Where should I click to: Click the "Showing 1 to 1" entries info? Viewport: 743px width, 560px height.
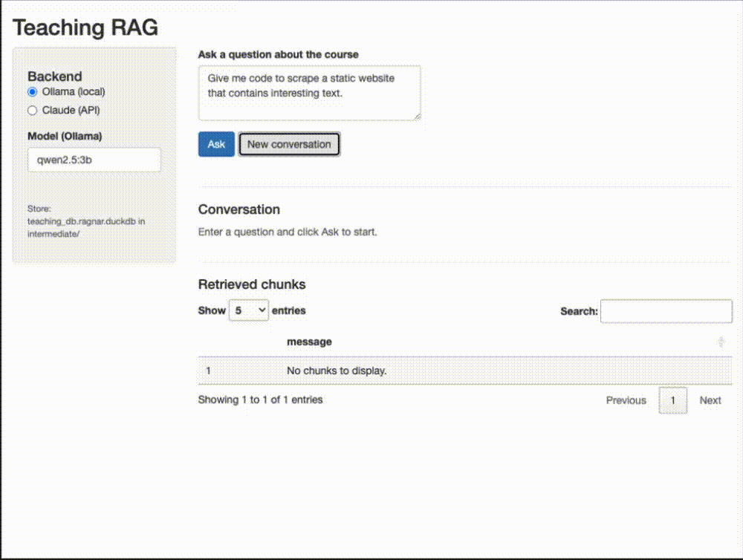pos(260,400)
